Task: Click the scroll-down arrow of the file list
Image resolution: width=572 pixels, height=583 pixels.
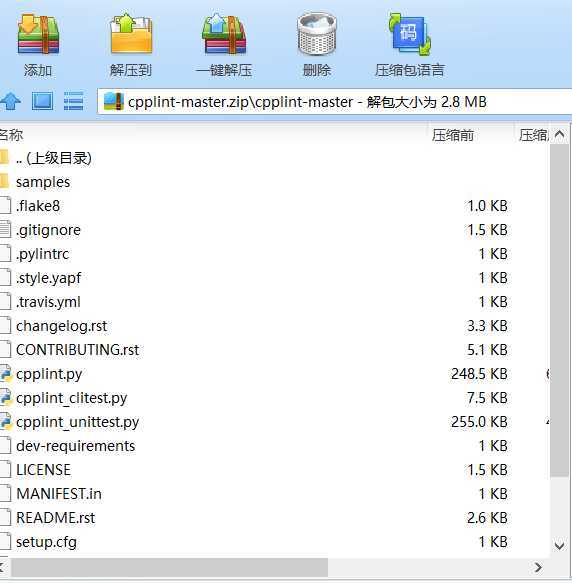Action: (559, 546)
